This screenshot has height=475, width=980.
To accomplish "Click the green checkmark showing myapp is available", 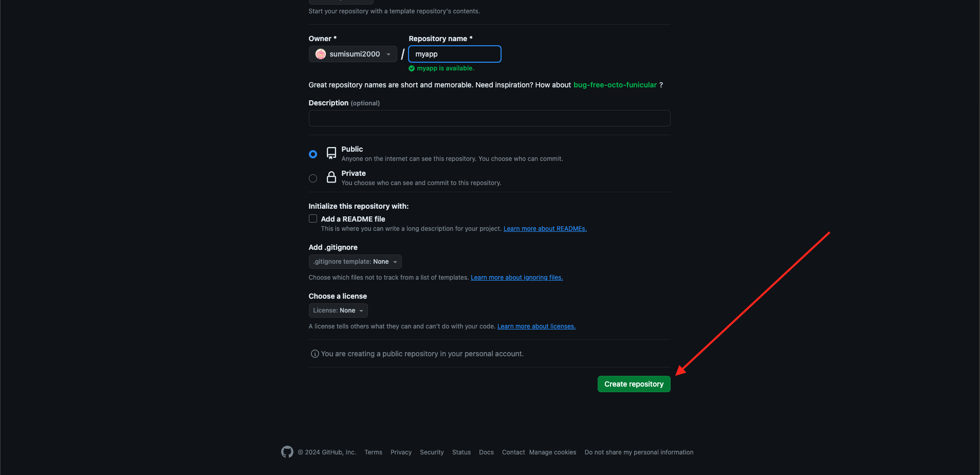I will tap(412, 68).
